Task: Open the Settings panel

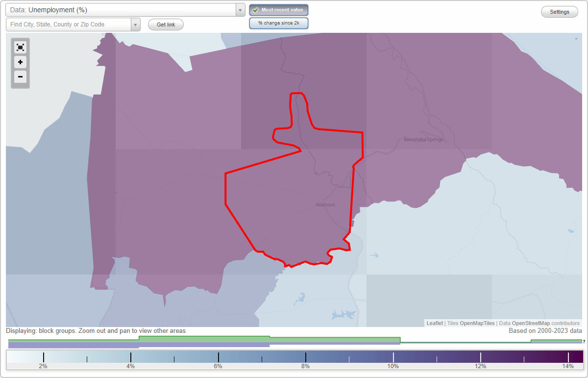Action: pyautogui.click(x=559, y=12)
